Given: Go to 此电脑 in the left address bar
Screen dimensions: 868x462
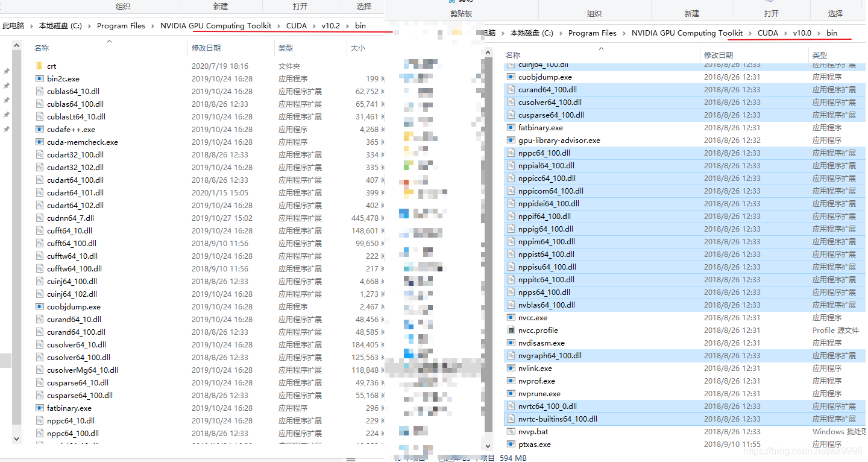Looking at the screenshot, I should pos(13,26).
